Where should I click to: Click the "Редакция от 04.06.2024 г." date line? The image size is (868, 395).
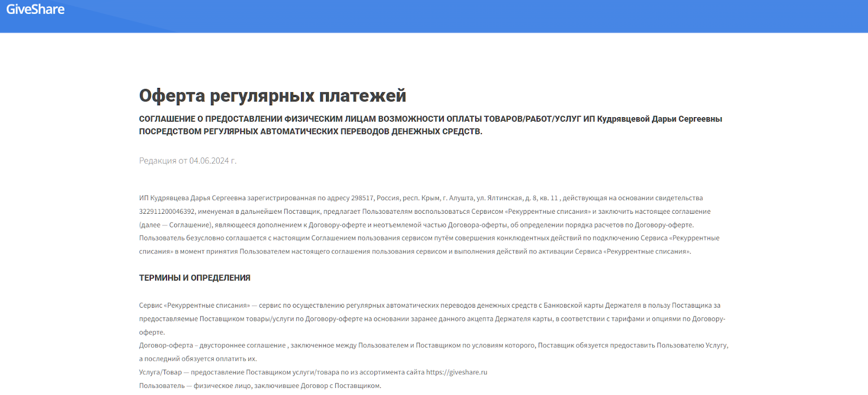[188, 161]
